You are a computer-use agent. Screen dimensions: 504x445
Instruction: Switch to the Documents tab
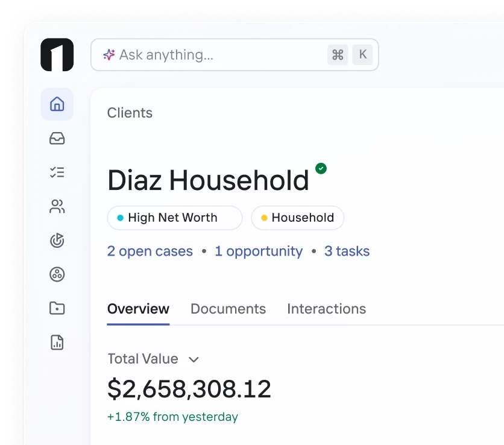point(228,309)
